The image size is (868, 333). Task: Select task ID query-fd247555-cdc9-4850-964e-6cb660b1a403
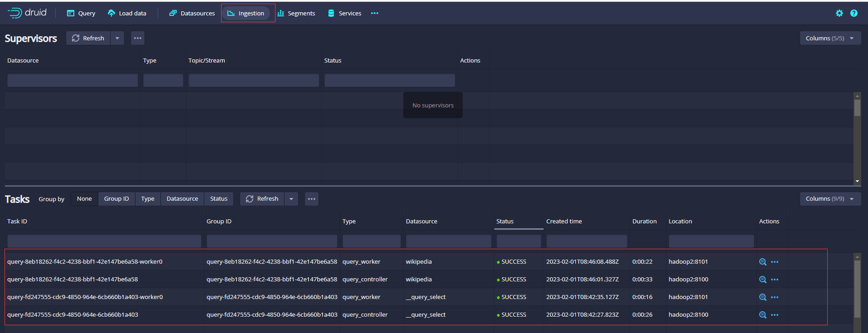click(72, 314)
